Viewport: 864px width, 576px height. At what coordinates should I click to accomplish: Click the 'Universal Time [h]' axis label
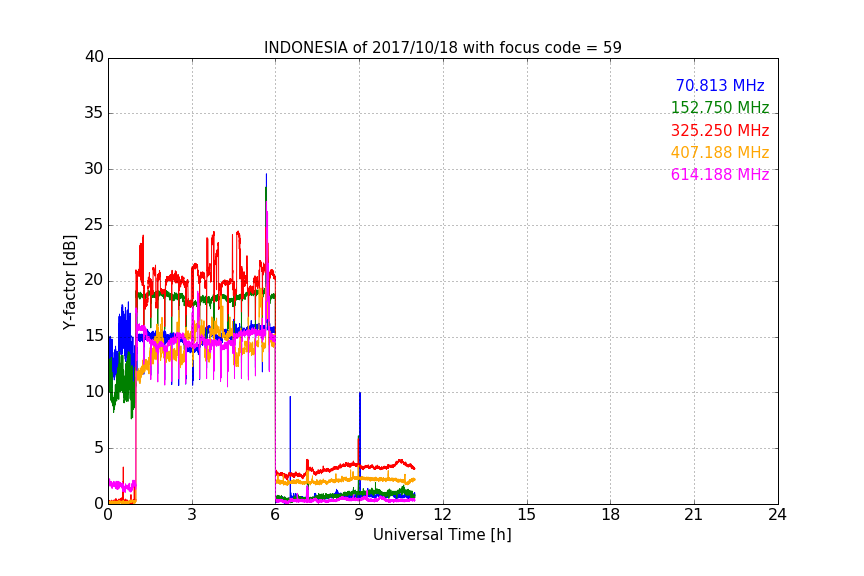pyautogui.click(x=442, y=535)
